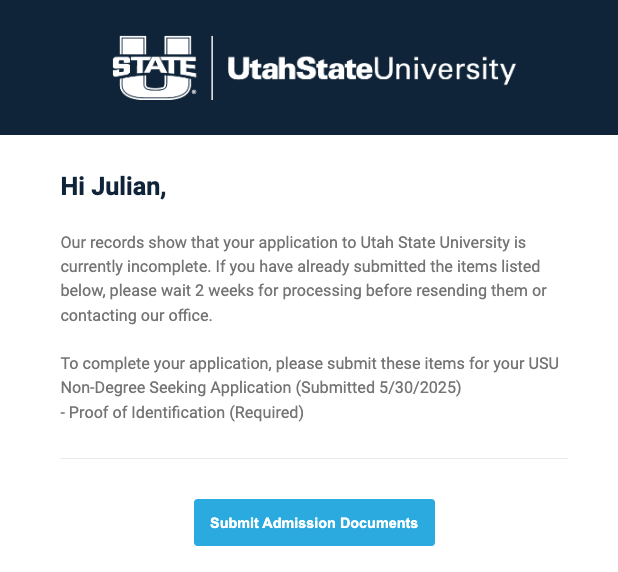This screenshot has height=572, width=618.
Task: Click the "contacting our office" text
Action: [136, 314]
